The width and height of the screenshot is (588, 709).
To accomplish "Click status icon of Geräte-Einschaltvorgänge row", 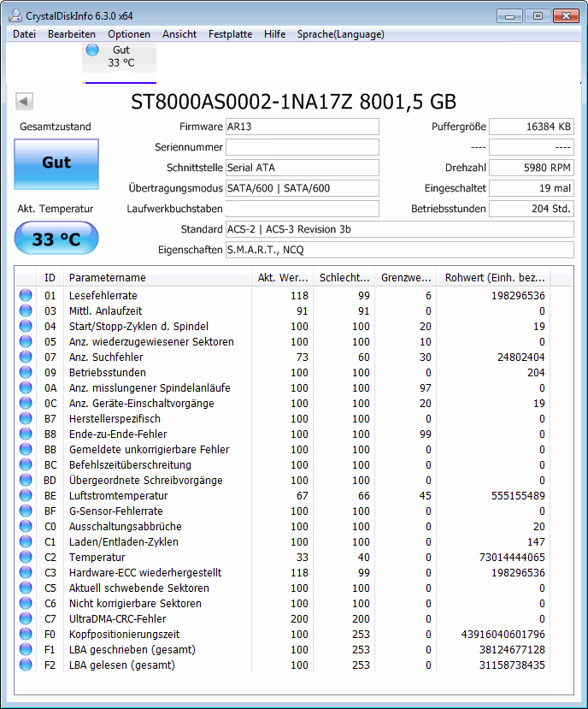I will [26, 403].
